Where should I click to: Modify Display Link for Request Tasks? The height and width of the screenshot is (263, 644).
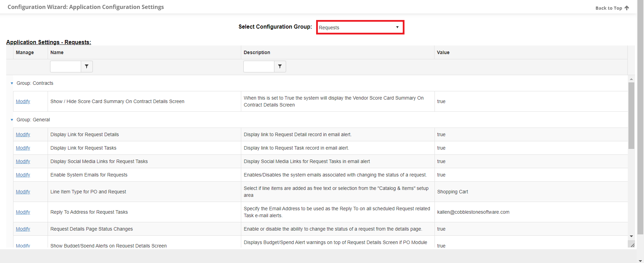tap(23, 148)
